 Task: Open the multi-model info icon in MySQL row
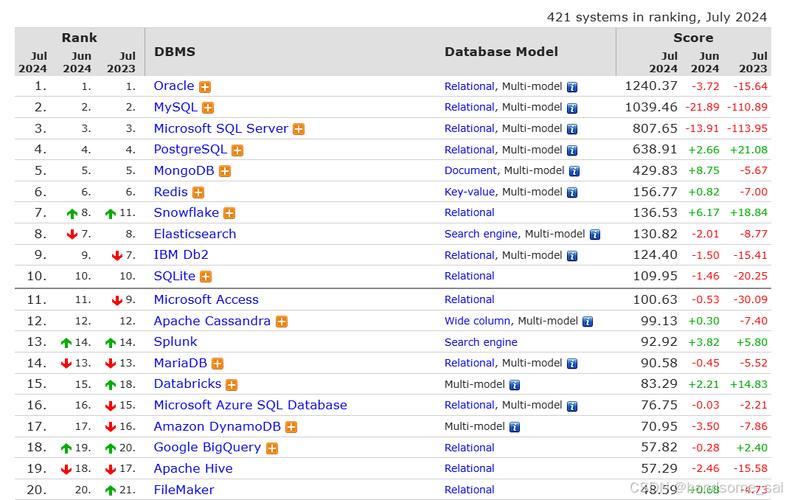coord(572,108)
